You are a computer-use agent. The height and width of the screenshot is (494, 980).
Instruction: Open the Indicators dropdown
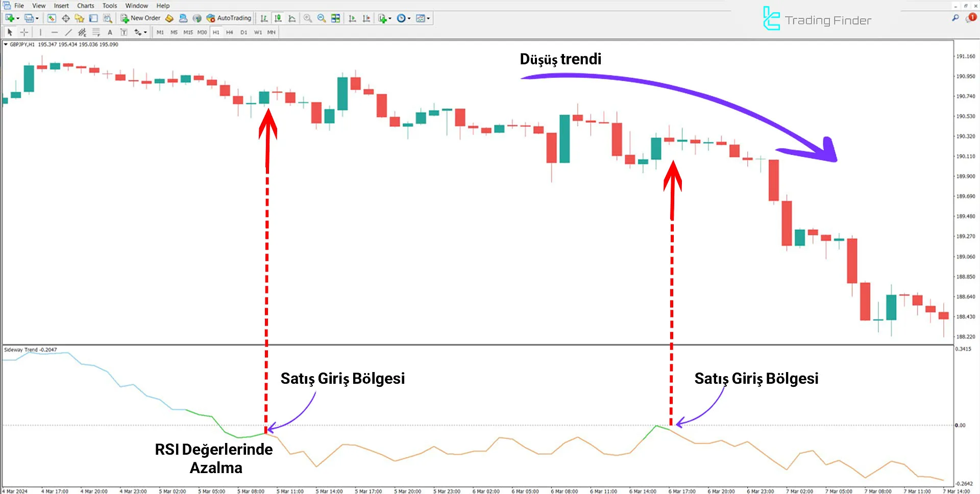[x=383, y=18]
